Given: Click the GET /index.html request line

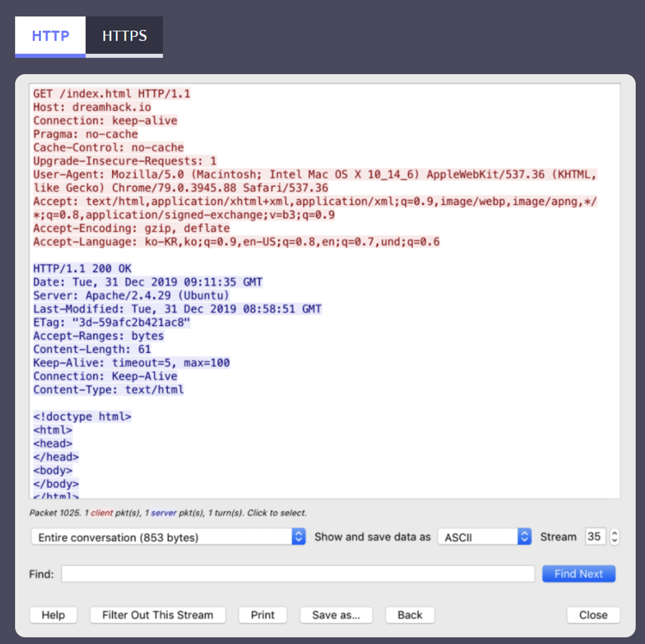Looking at the screenshot, I should tap(112, 94).
